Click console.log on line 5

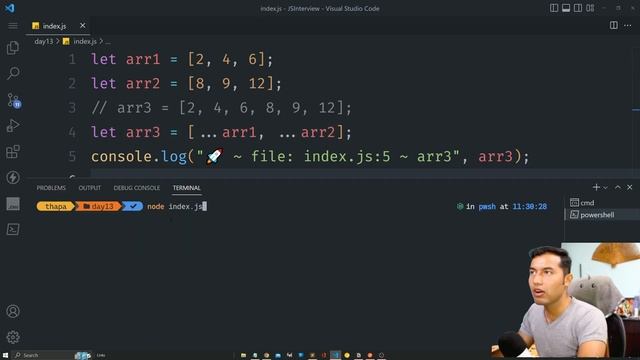click(x=139, y=157)
